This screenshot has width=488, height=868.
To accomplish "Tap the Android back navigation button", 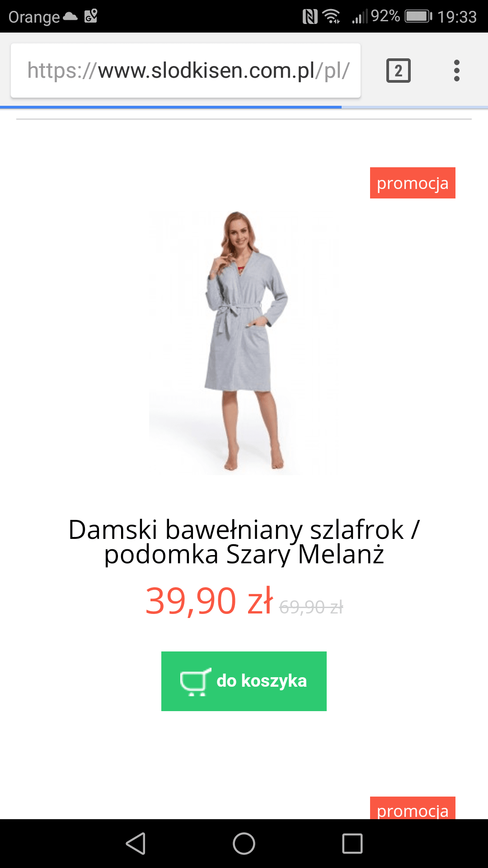I will pyautogui.click(x=136, y=844).
